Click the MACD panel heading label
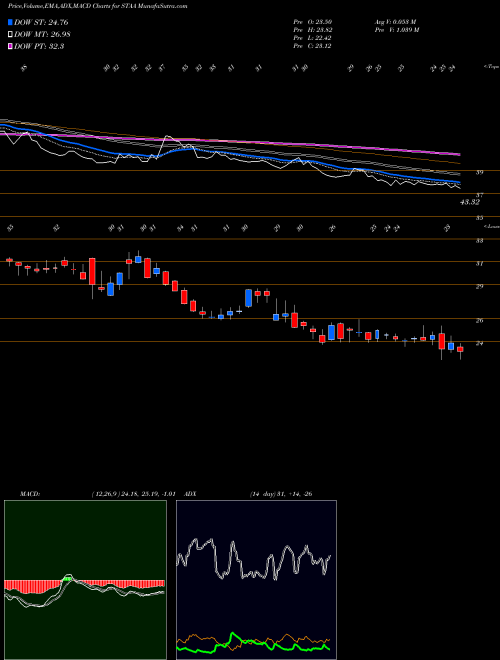Viewport: 500px width, 660px height. pyautogui.click(x=29, y=494)
